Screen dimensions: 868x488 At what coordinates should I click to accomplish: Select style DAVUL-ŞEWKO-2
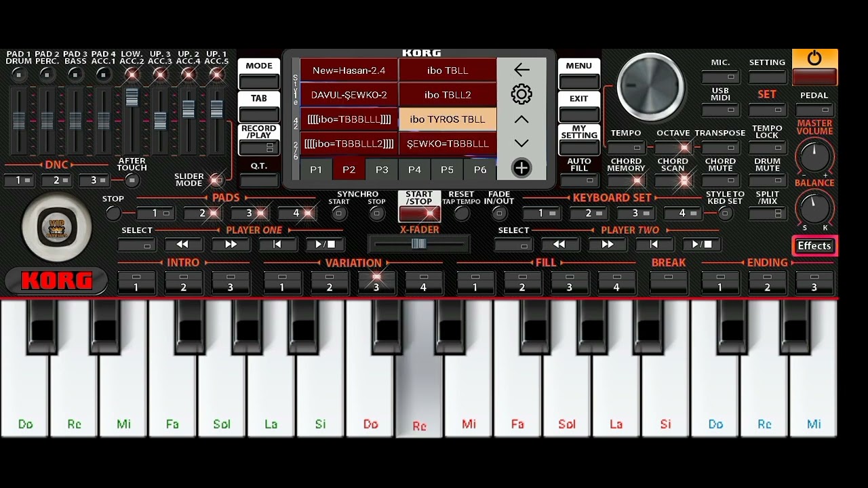pyautogui.click(x=349, y=95)
